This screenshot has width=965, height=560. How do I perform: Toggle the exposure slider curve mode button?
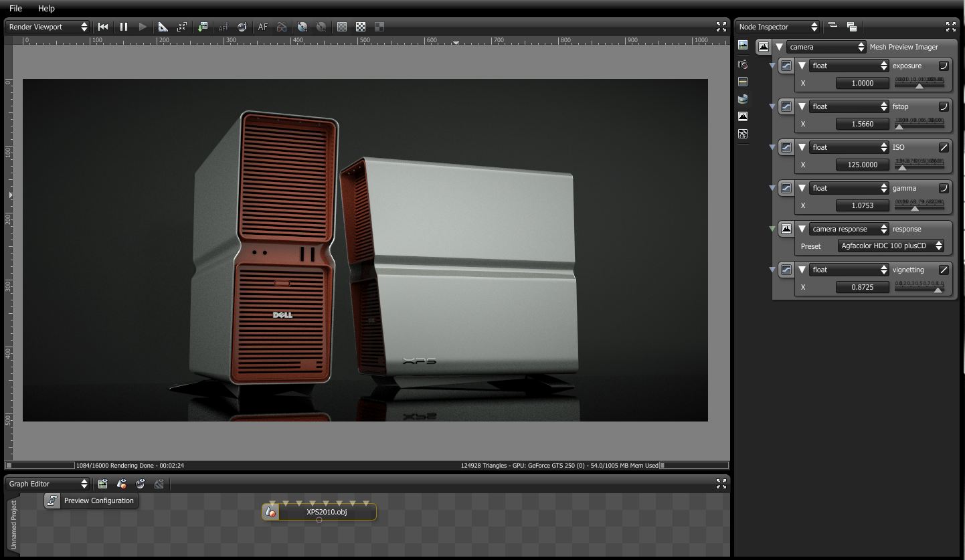point(944,66)
